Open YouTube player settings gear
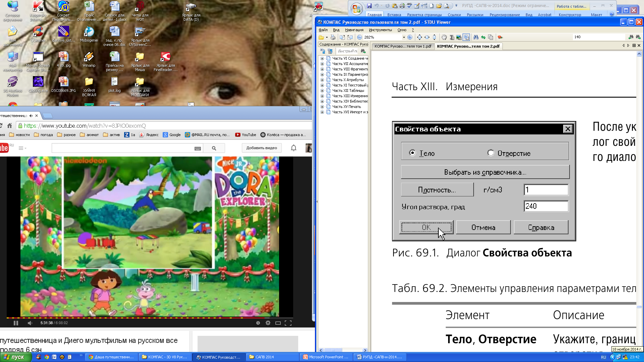The height and width of the screenshot is (362, 644). tap(268, 323)
